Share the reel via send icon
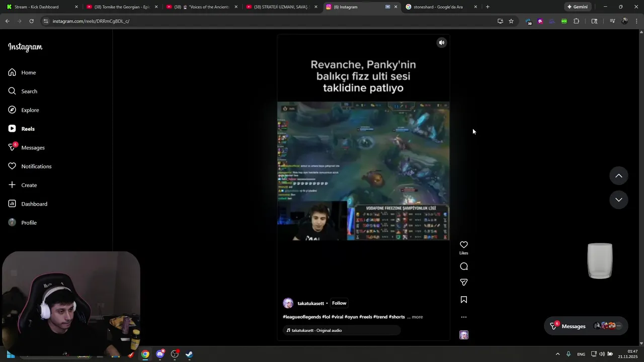The height and width of the screenshot is (362, 644). (464, 283)
